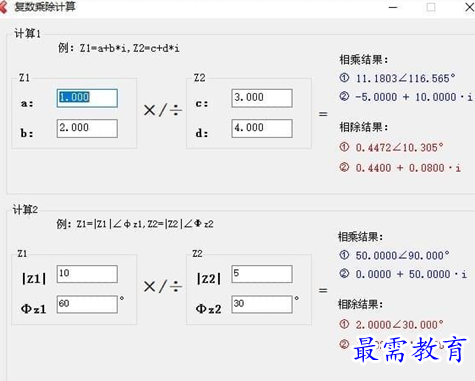Click the Φz1 angle field containing 60
The image size is (475, 381).
(87, 304)
